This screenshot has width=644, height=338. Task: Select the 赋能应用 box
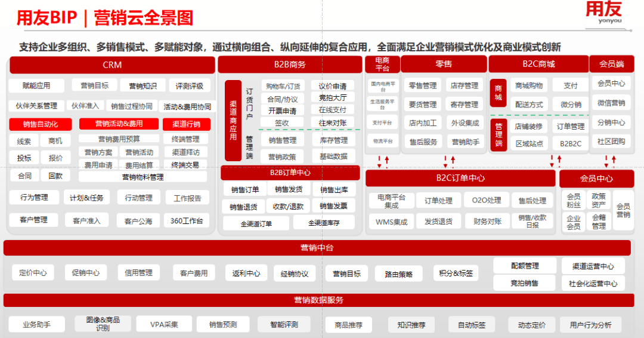tap(36, 85)
